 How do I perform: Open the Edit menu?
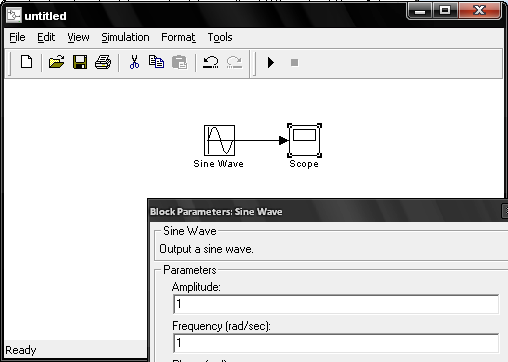[46, 37]
